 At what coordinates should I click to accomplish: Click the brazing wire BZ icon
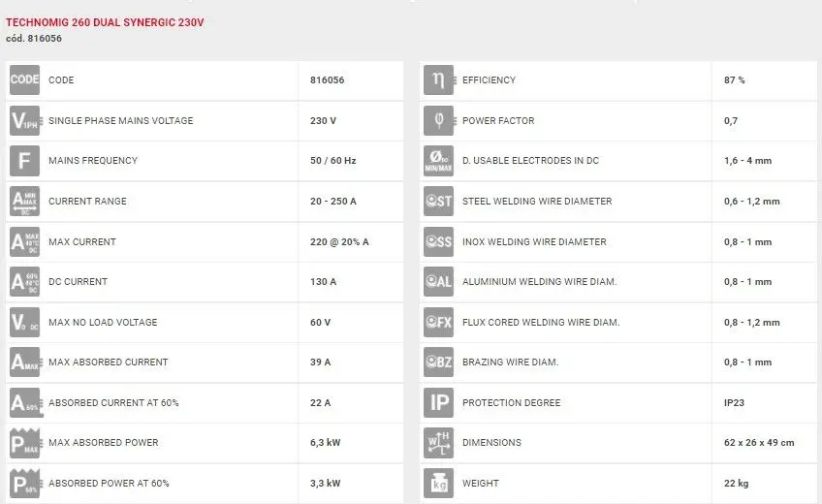(438, 362)
